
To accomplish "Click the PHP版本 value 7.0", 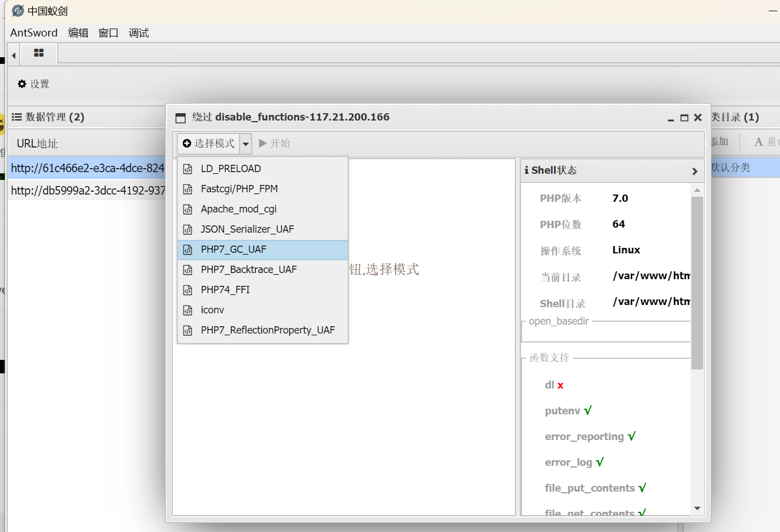I will click(x=620, y=198).
